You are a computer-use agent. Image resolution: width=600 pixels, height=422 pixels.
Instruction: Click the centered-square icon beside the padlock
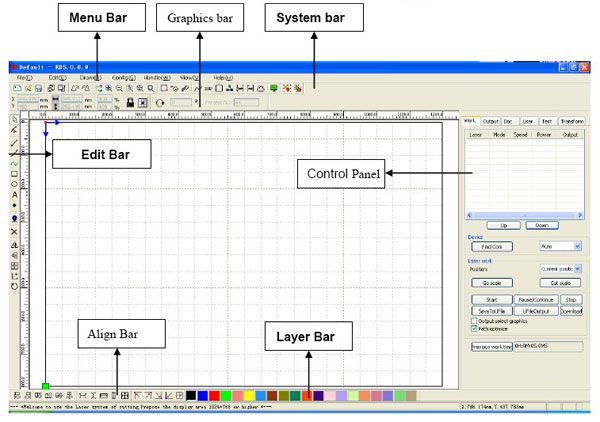pyautogui.click(x=143, y=103)
